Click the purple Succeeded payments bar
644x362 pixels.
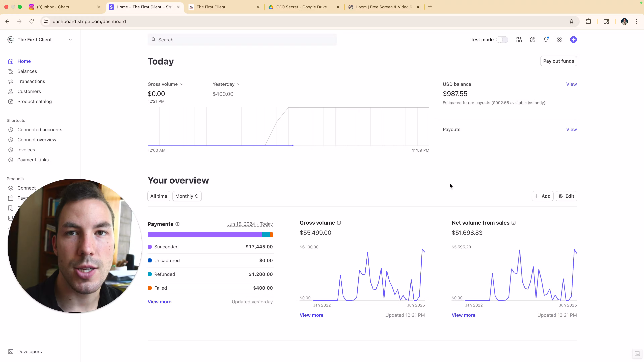point(204,235)
